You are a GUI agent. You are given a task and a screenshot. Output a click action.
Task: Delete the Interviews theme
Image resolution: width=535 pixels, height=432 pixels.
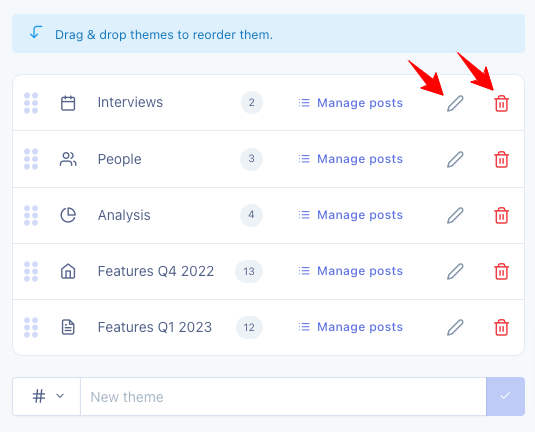tap(502, 103)
